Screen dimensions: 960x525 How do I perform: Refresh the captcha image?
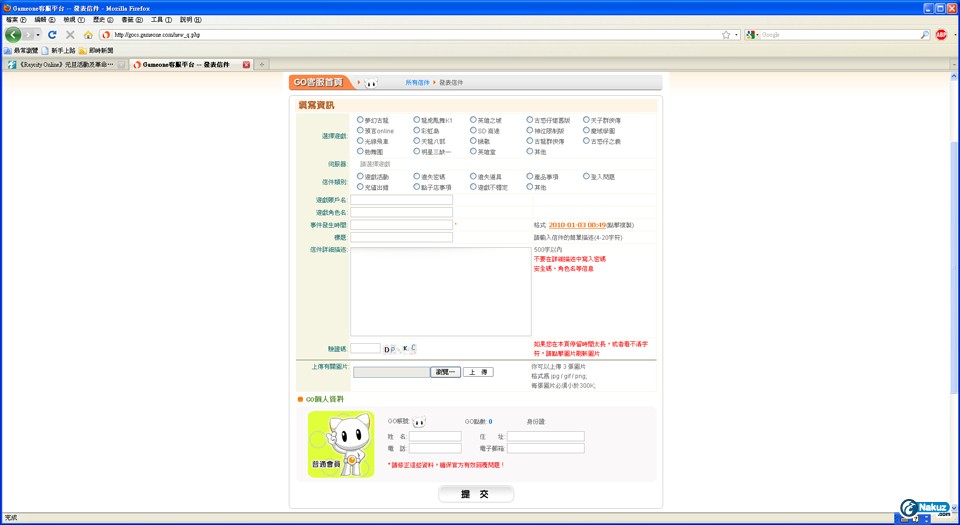(x=400, y=349)
